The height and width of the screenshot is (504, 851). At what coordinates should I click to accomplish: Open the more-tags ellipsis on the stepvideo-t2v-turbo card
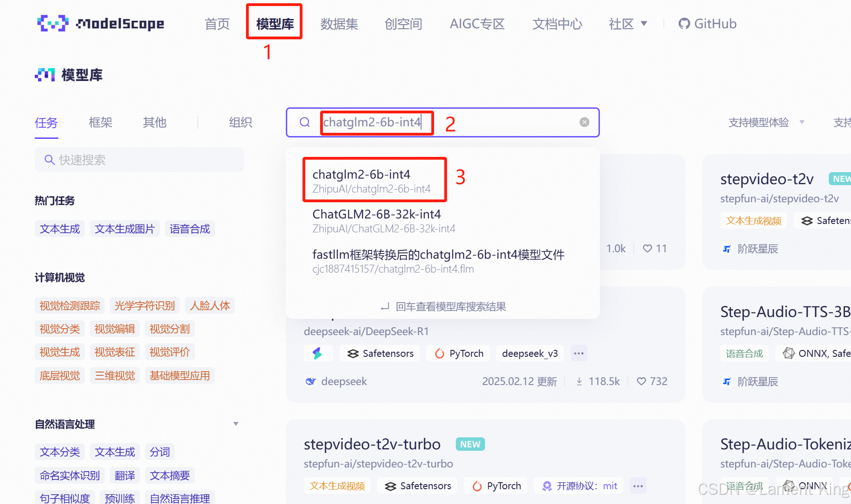point(638,485)
